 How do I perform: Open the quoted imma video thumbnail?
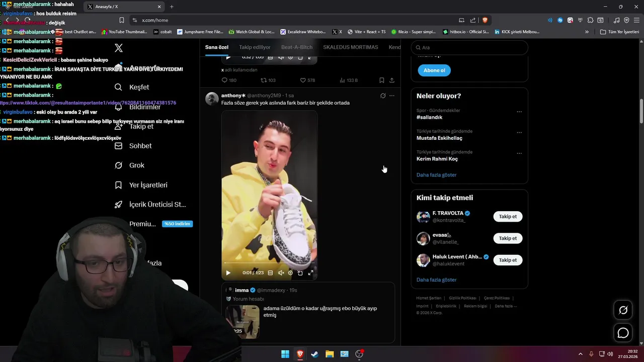point(243,321)
